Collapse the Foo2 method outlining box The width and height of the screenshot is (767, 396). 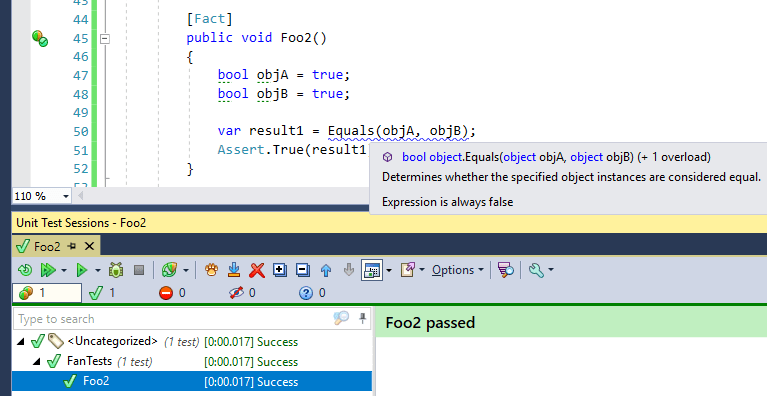click(x=105, y=38)
